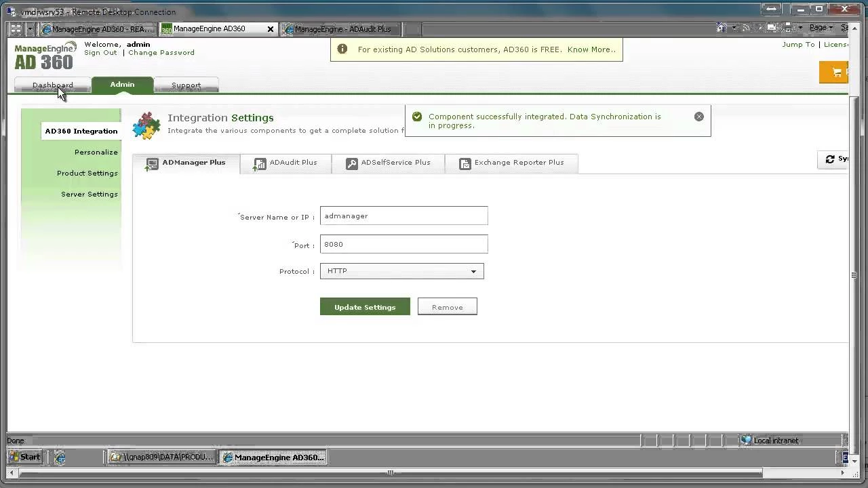Dismiss the success notification with X
The height and width of the screenshot is (488, 868).
(699, 117)
